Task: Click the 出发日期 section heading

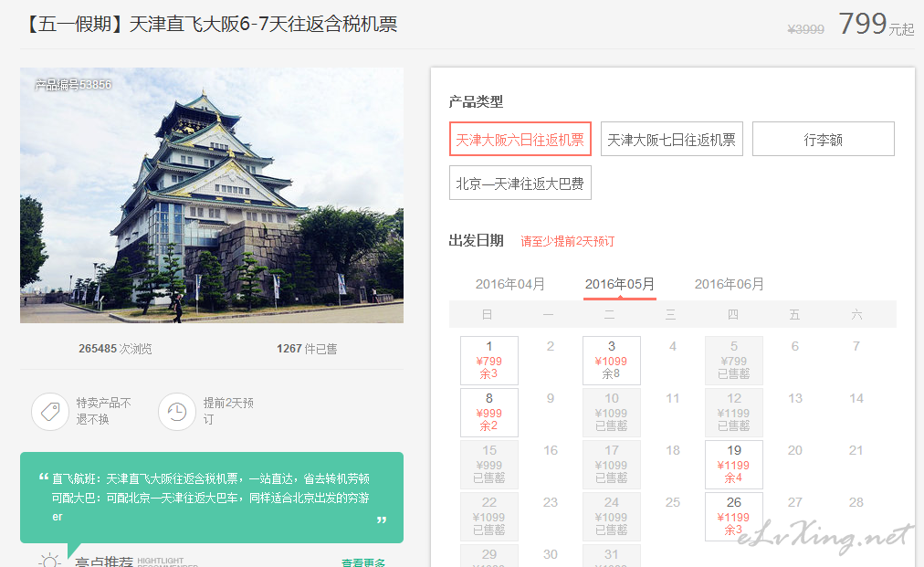Action: [476, 240]
